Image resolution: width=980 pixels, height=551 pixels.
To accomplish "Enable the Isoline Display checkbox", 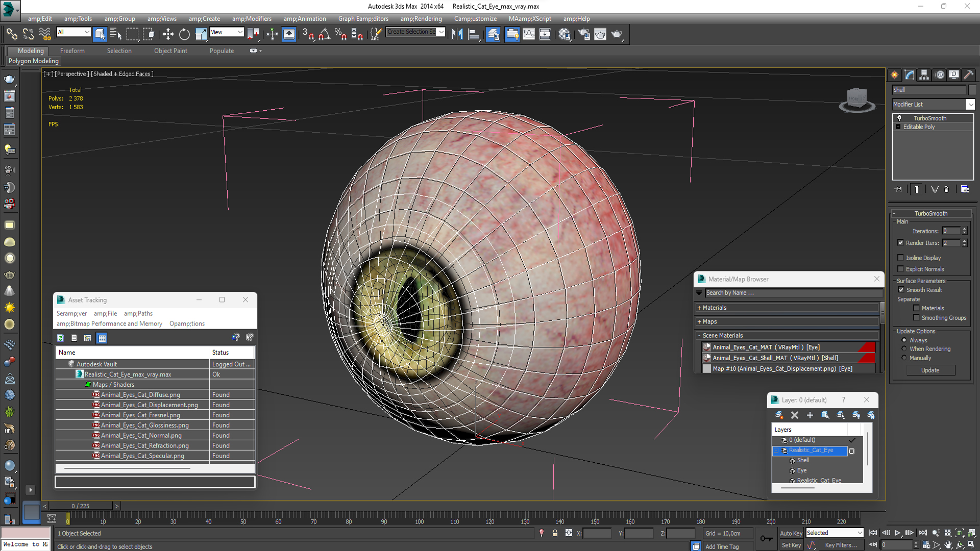I will pos(901,258).
